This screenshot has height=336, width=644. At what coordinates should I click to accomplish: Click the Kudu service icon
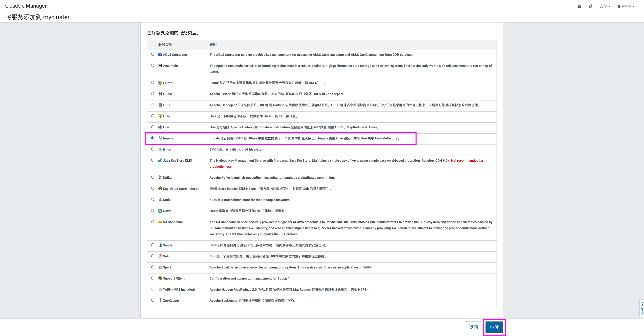coord(160,200)
